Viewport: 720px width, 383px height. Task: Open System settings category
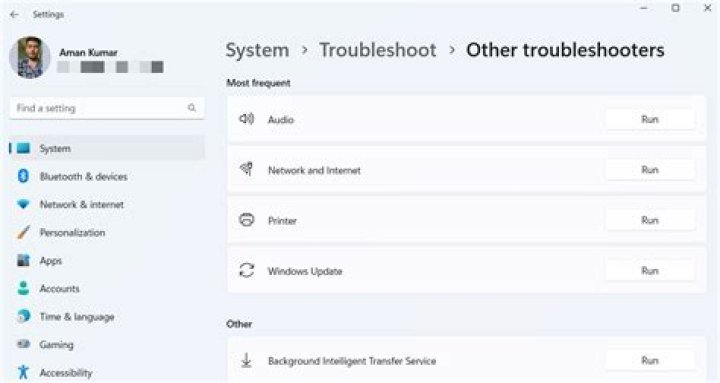click(x=107, y=148)
